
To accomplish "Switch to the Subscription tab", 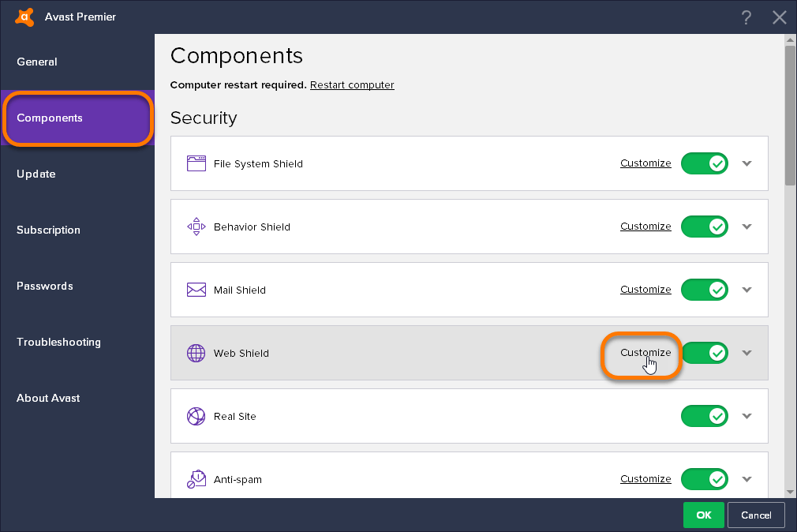I will (77, 230).
